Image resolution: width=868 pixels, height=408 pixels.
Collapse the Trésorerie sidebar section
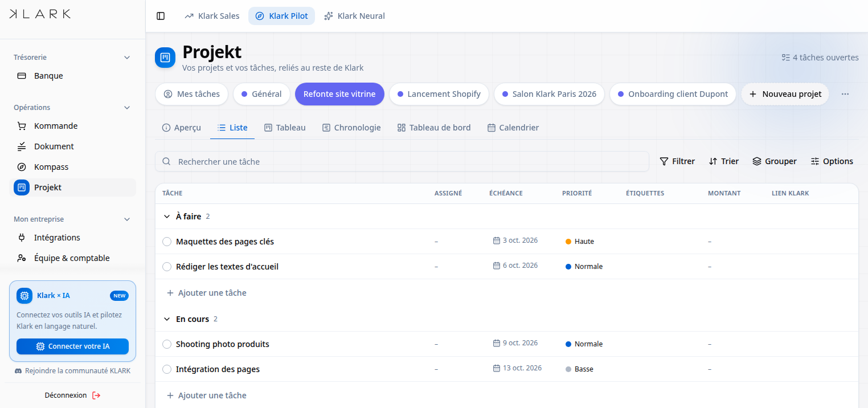tap(127, 58)
